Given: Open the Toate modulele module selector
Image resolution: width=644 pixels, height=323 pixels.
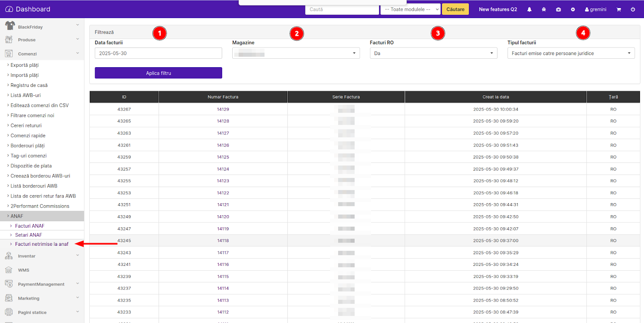Looking at the screenshot, I should coord(410,9).
